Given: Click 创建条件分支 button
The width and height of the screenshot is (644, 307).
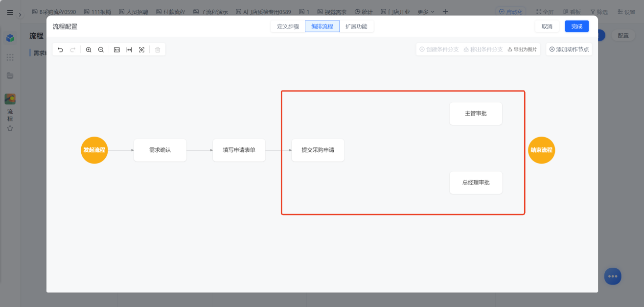Looking at the screenshot, I should tap(439, 49).
